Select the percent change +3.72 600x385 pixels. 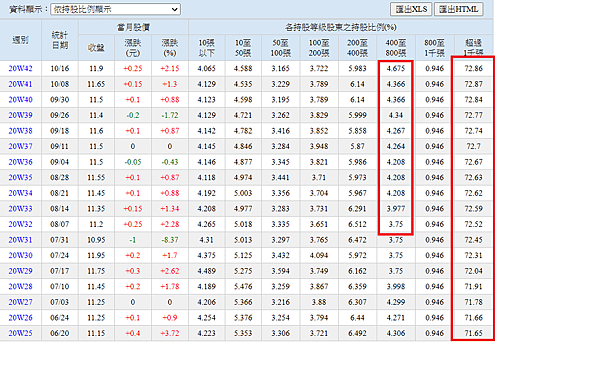(x=170, y=333)
